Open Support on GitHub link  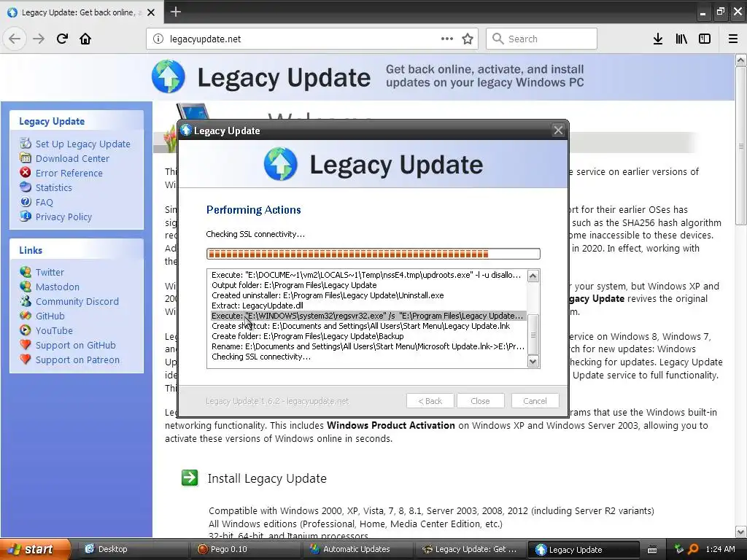coord(76,345)
